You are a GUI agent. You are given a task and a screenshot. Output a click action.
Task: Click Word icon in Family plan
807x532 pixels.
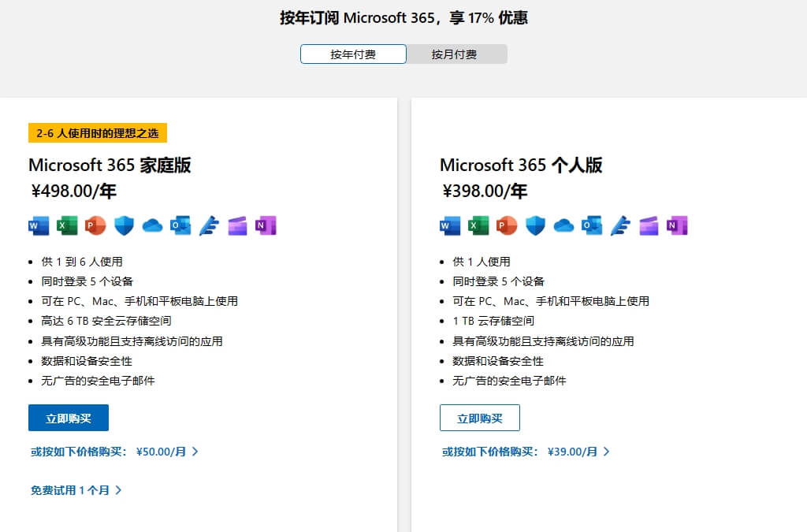pyautogui.click(x=39, y=225)
